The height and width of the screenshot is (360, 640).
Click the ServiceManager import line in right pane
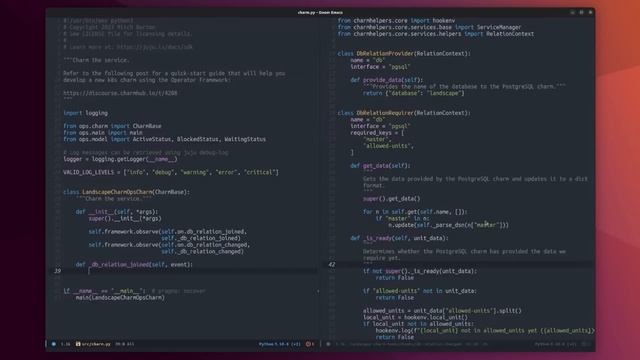pyautogui.click(x=429, y=27)
